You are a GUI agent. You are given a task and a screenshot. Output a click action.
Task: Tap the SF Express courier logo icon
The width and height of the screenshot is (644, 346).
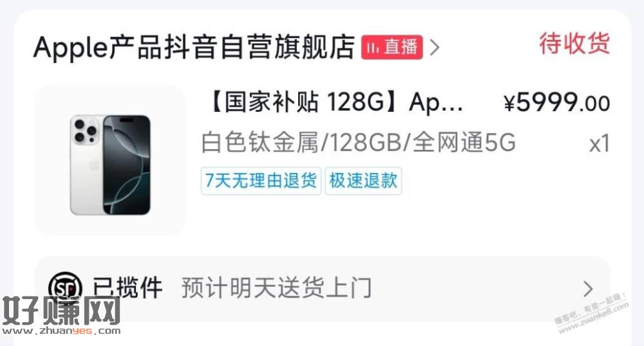point(65,286)
